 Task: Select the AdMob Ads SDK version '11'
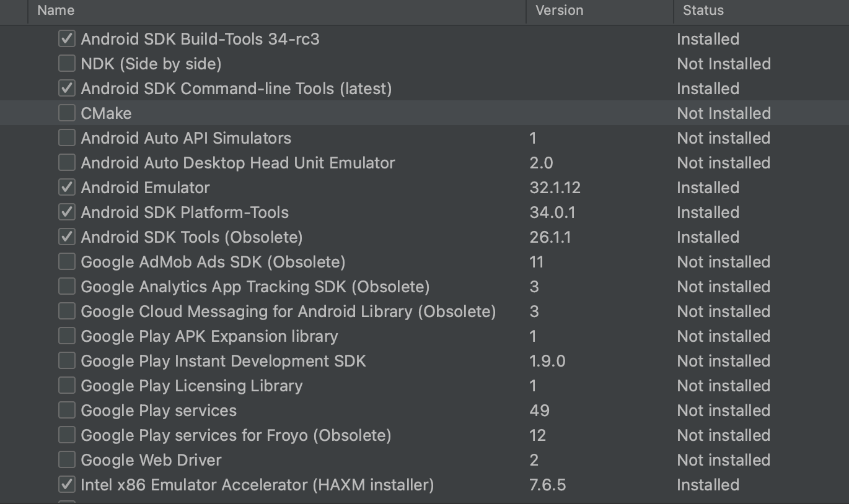tap(537, 262)
